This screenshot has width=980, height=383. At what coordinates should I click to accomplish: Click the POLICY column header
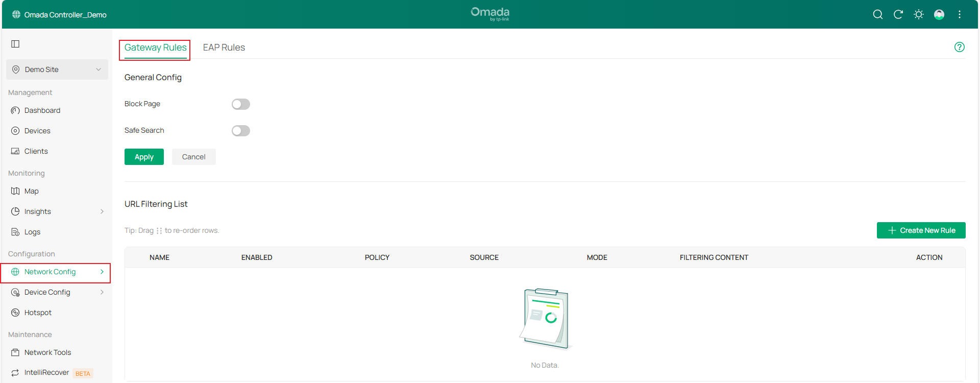click(x=377, y=257)
